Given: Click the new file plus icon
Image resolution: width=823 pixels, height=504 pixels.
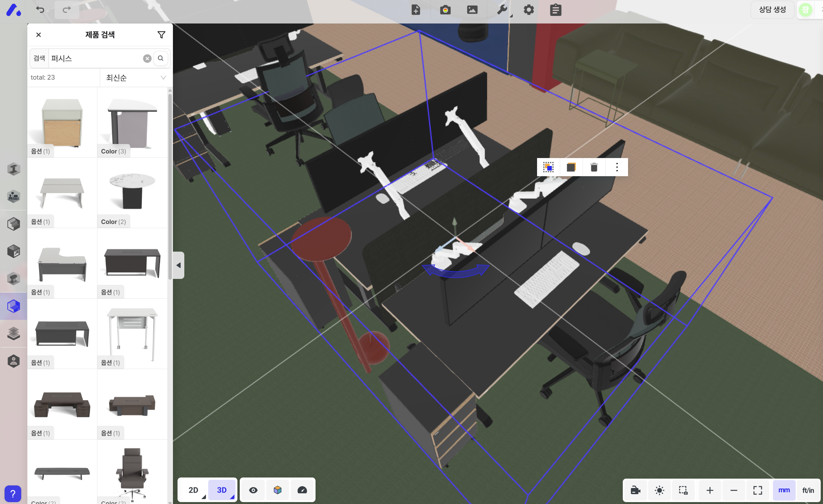Looking at the screenshot, I should pos(416,10).
